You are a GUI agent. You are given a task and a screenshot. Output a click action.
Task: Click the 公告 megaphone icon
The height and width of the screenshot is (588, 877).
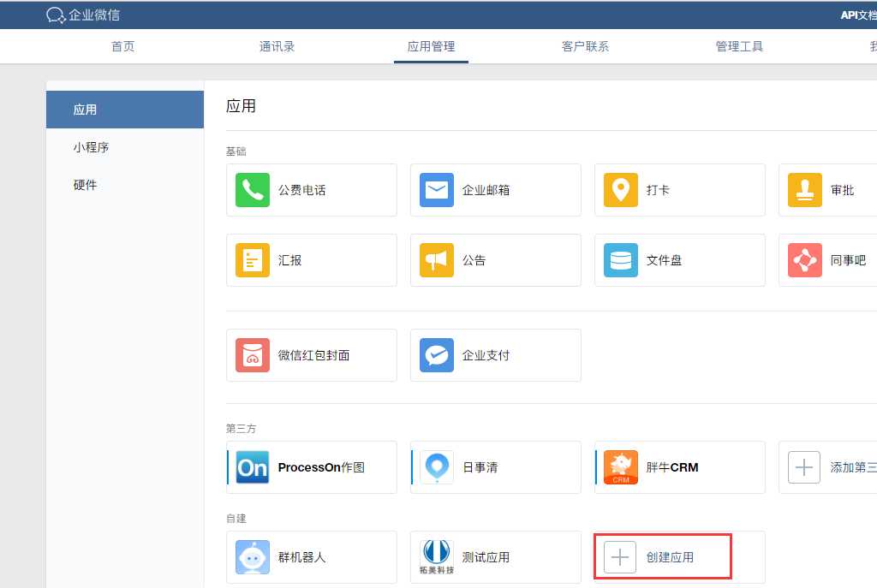[437, 260]
